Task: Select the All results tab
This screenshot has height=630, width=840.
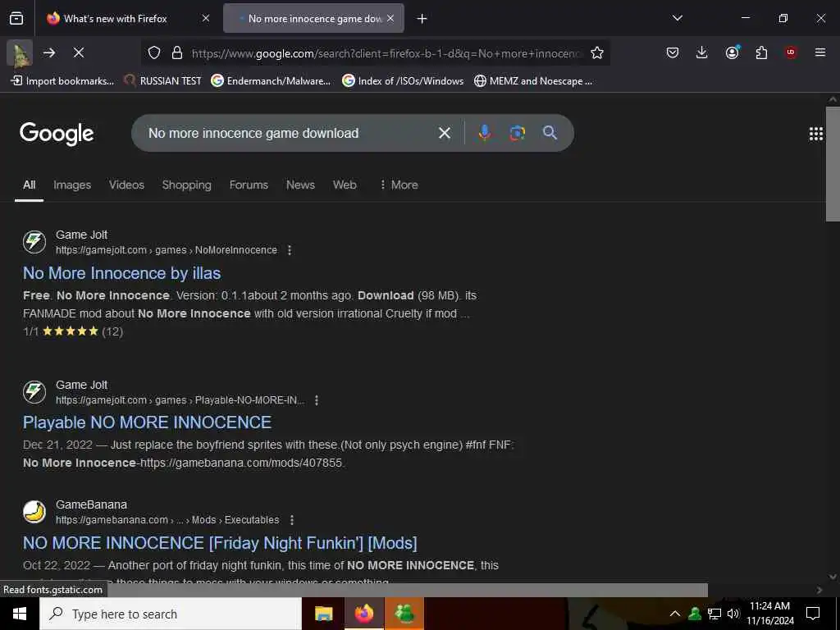Action: tap(29, 185)
